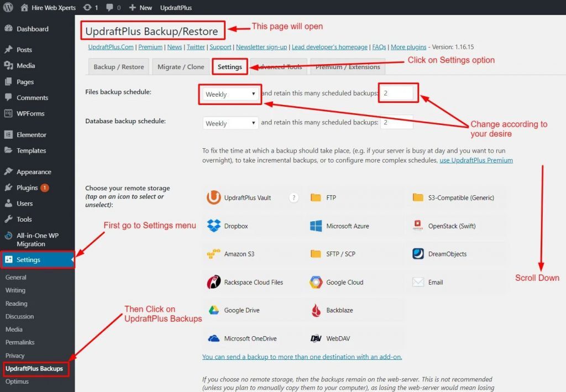The height and width of the screenshot is (392, 566).
Task: Open the Twitter link
Action: pos(196,47)
